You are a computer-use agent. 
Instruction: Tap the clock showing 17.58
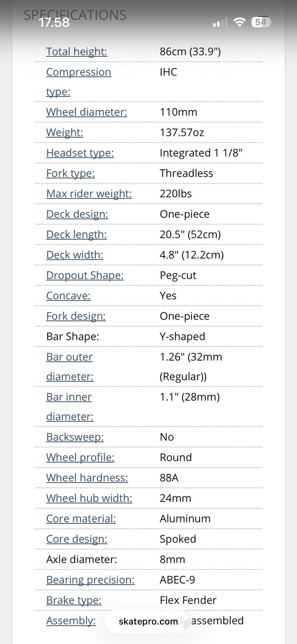(x=54, y=22)
